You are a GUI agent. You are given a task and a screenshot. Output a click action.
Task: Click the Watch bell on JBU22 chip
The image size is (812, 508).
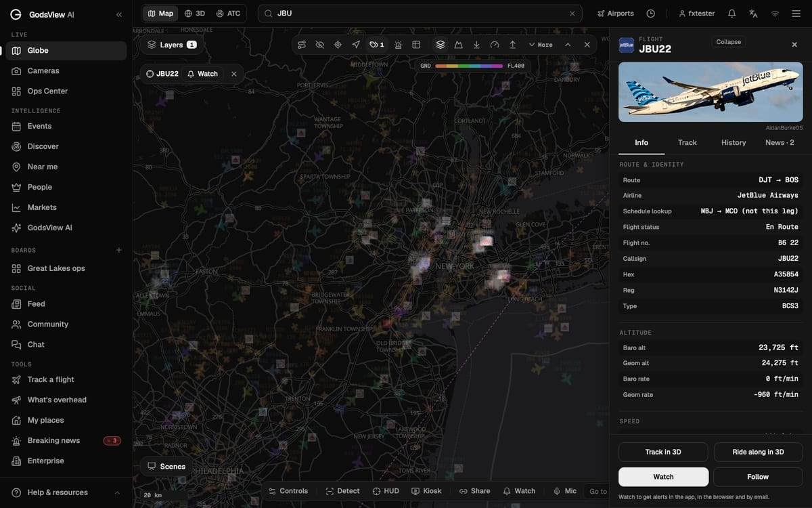coord(203,74)
